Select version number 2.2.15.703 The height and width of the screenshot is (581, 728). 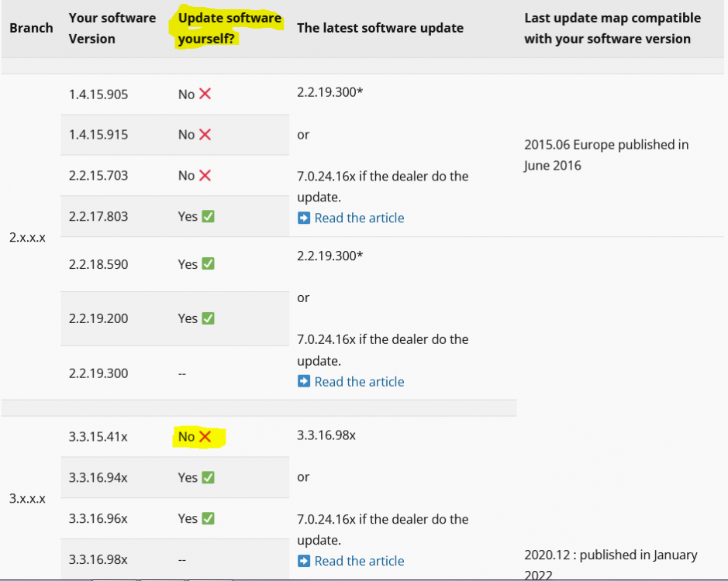click(x=98, y=175)
